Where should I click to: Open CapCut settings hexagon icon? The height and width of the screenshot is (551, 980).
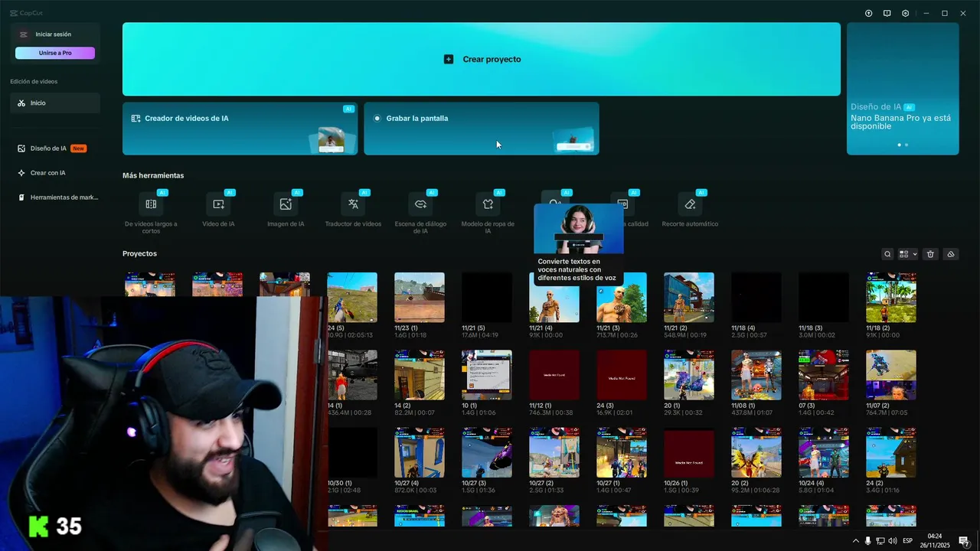[x=906, y=13]
